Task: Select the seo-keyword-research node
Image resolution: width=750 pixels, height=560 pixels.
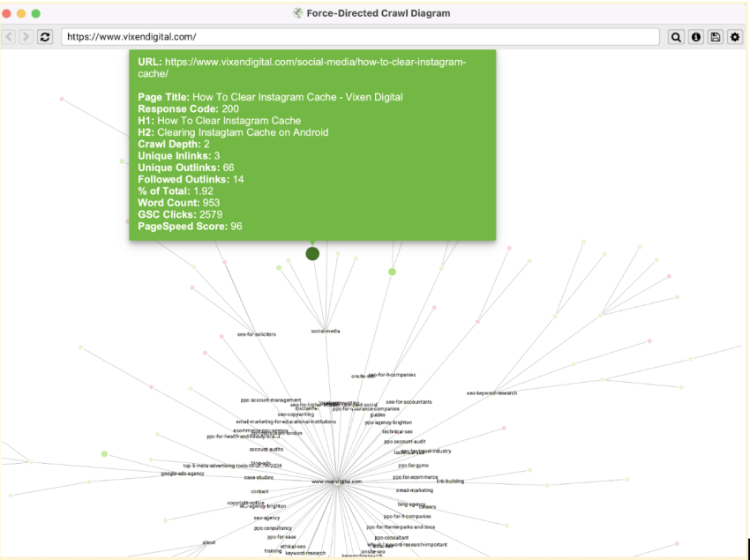Action: point(491,393)
